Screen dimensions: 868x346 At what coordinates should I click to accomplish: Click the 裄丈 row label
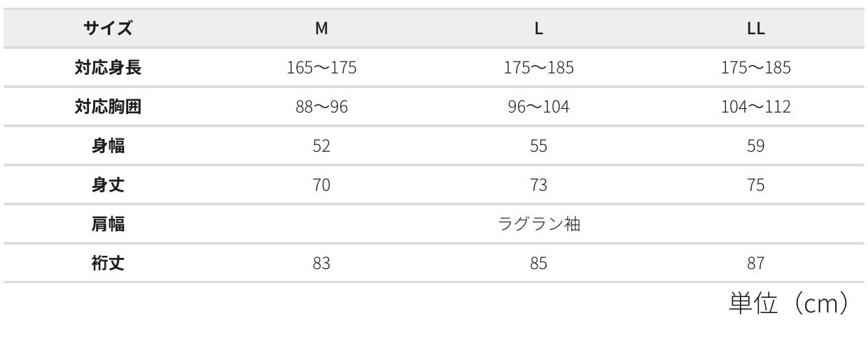(108, 264)
